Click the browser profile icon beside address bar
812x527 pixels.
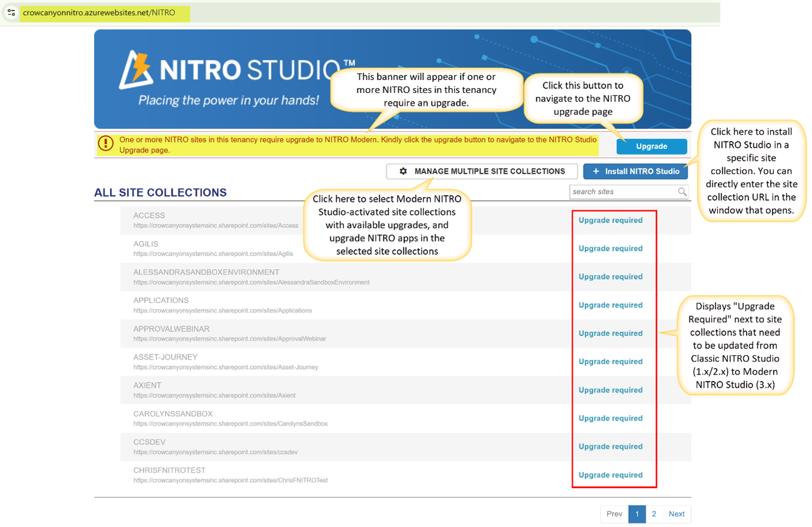[10, 12]
